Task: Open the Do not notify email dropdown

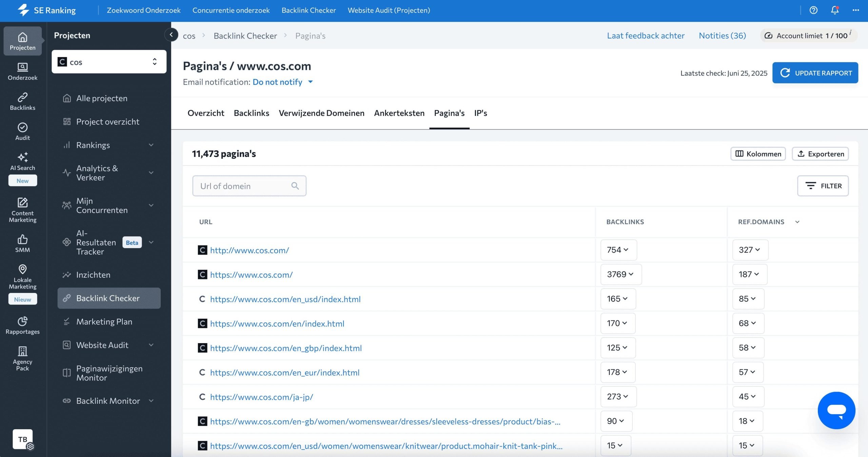Action: click(283, 82)
